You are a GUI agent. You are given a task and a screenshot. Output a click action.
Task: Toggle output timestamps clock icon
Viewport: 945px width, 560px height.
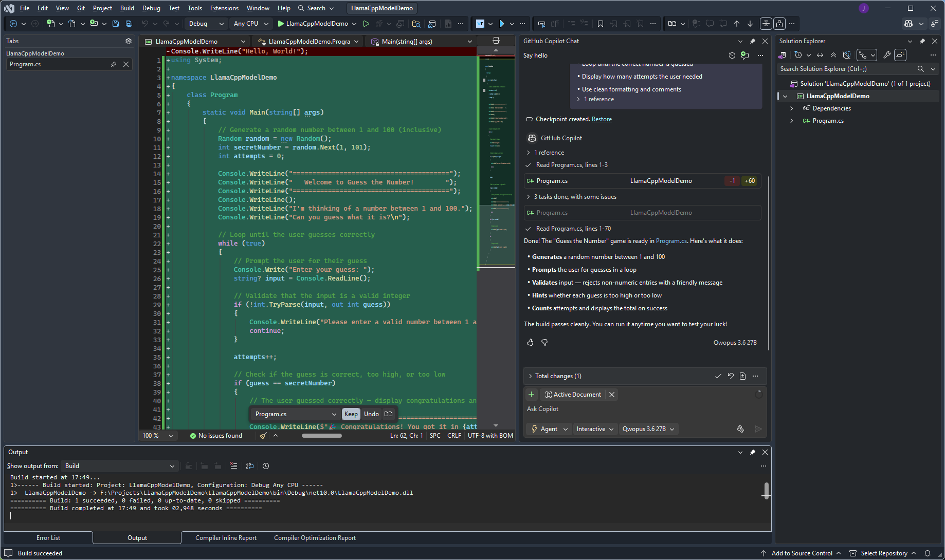pyautogui.click(x=266, y=466)
